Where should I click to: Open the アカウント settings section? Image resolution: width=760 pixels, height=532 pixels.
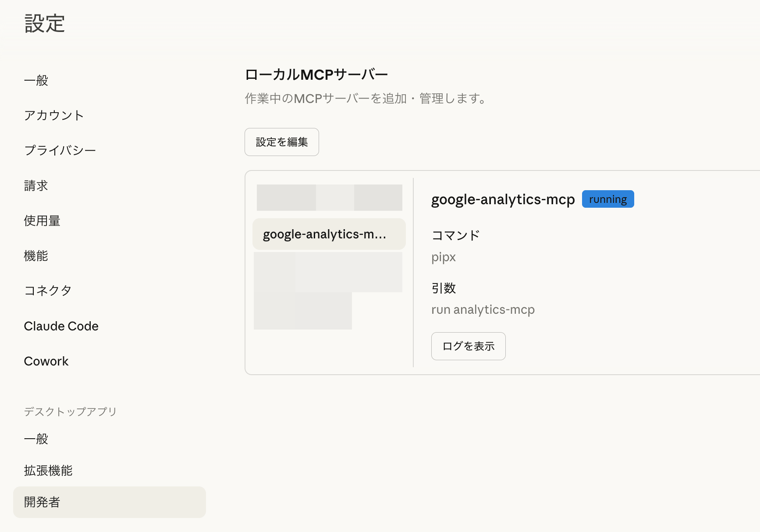point(54,115)
